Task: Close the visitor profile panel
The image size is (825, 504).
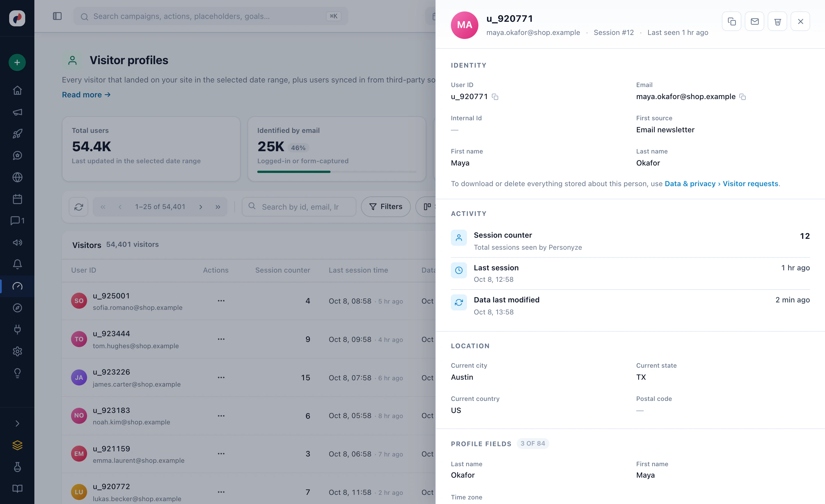Action: (x=800, y=21)
